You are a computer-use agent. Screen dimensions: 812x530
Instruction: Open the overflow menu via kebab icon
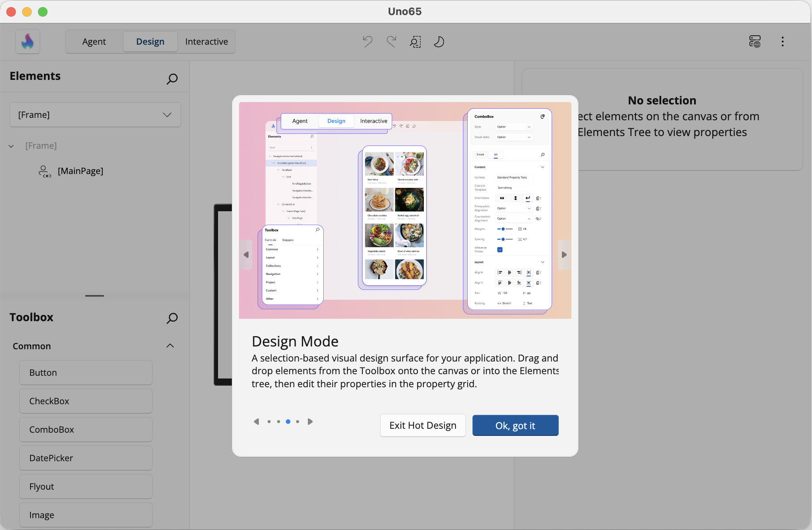pyautogui.click(x=782, y=42)
